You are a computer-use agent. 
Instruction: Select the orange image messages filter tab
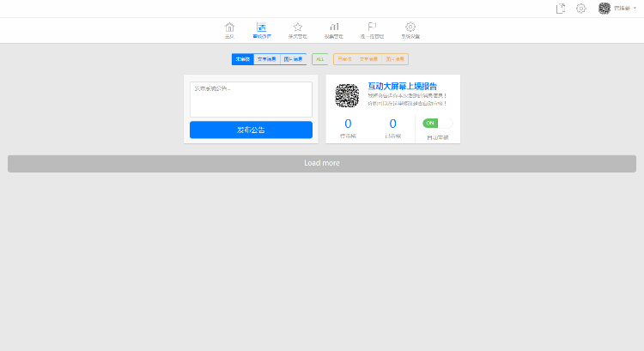pyautogui.click(x=395, y=59)
